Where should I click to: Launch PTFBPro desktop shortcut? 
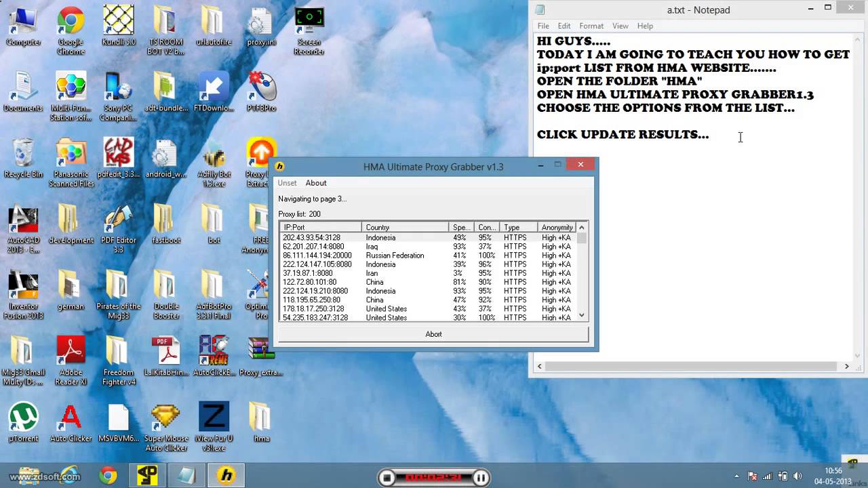tap(261, 93)
